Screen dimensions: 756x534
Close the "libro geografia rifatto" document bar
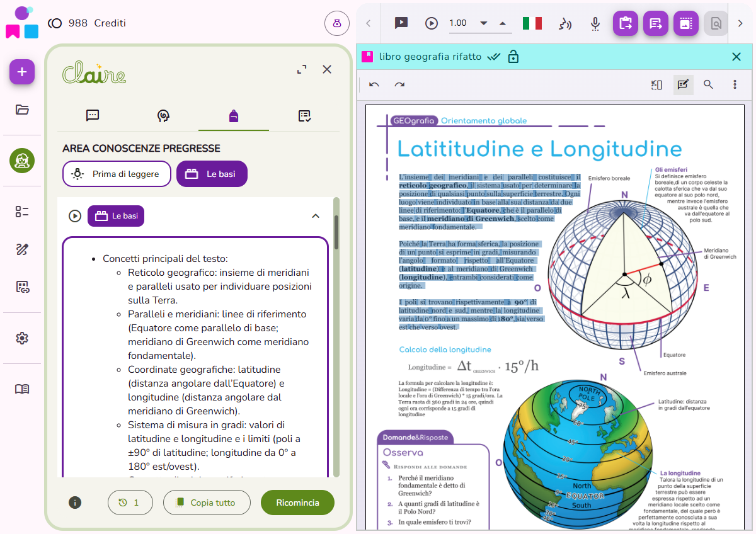pos(736,57)
